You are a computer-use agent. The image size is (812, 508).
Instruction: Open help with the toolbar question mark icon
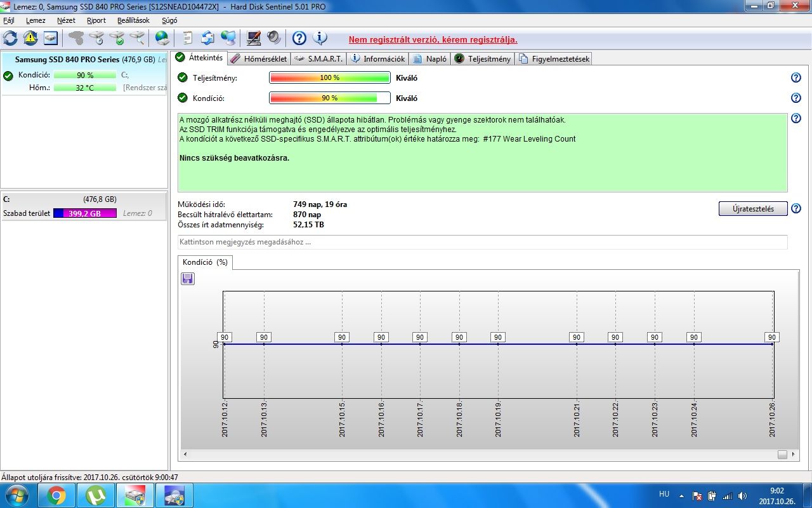click(x=299, y=38)
